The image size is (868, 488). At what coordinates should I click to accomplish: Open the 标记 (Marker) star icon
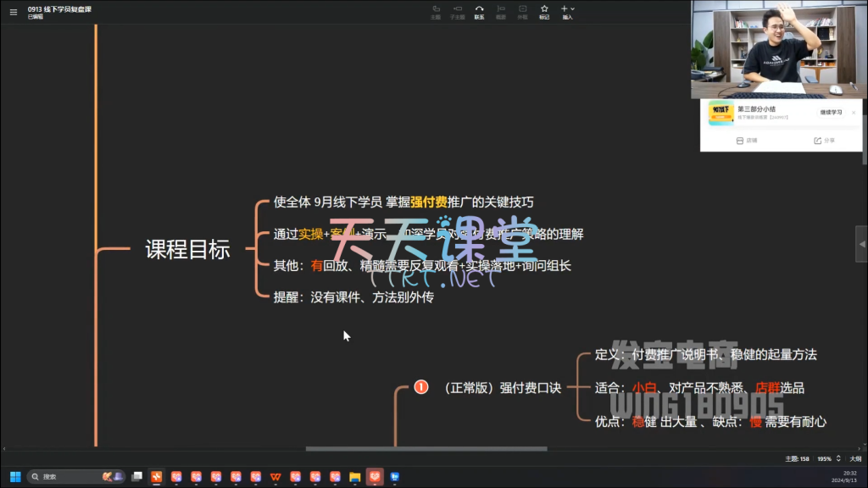544,11
